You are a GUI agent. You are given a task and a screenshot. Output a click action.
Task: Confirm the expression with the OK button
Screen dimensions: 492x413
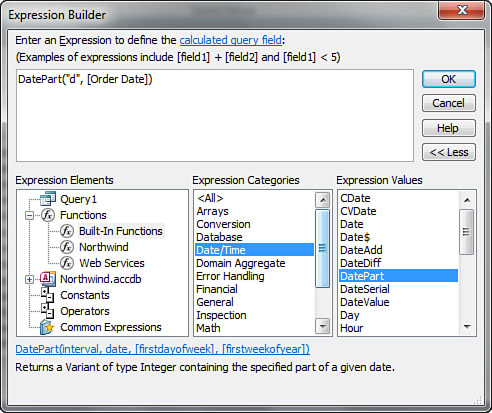pyautogui.click(x=449, y=79)
